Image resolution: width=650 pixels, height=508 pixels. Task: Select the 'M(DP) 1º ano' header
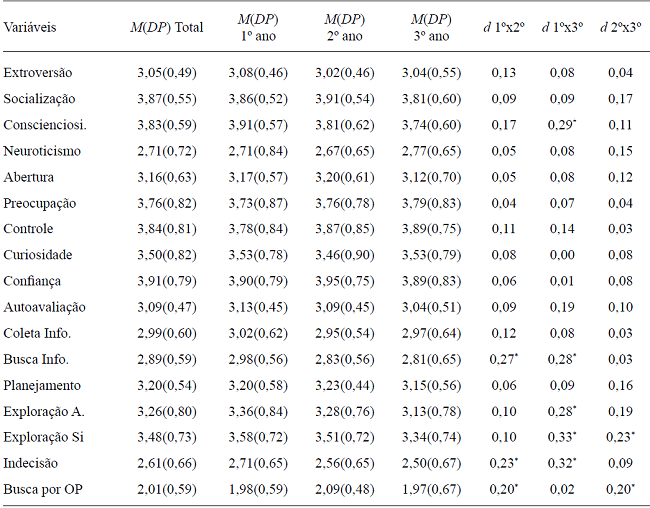(x=258, y=27)
